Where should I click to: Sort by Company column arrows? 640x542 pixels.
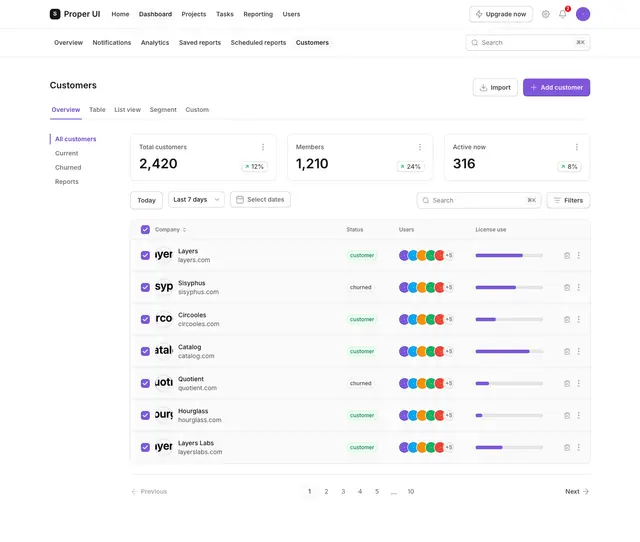coord(184,230)
